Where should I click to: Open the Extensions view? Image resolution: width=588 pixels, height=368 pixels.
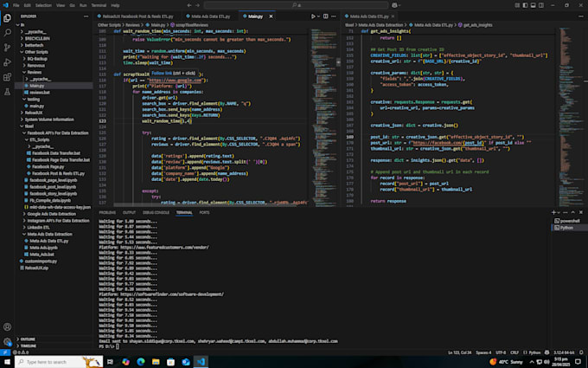[x=7, y=77]
